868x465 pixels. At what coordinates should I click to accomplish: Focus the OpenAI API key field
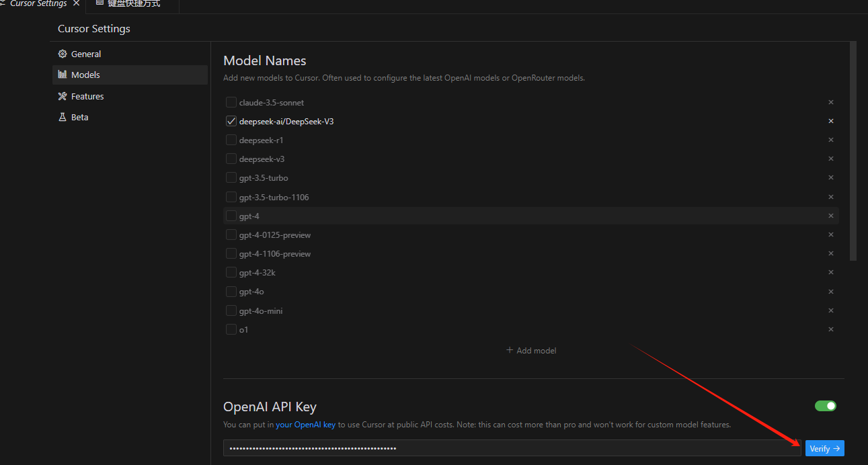click(512, 448)
